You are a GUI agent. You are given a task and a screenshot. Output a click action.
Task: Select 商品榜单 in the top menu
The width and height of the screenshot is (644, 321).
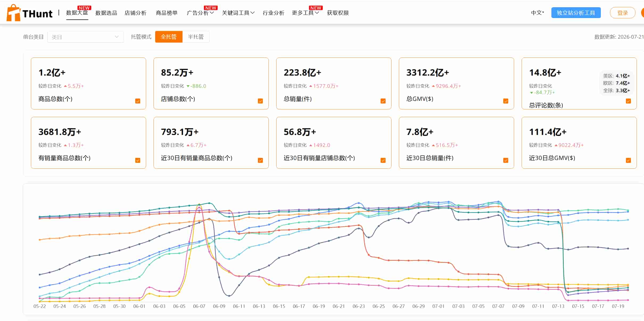point(167,13)
